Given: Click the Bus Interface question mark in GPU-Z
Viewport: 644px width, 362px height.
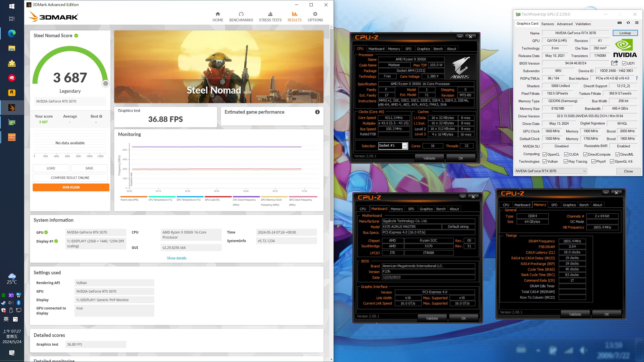Looking at the screenshot, I should coord(637,78).
